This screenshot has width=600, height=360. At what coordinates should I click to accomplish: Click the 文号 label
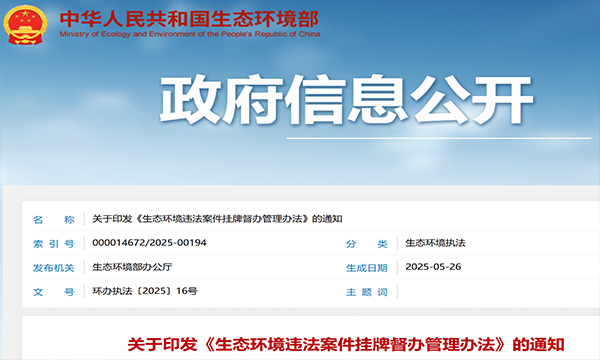coord(54,292)
